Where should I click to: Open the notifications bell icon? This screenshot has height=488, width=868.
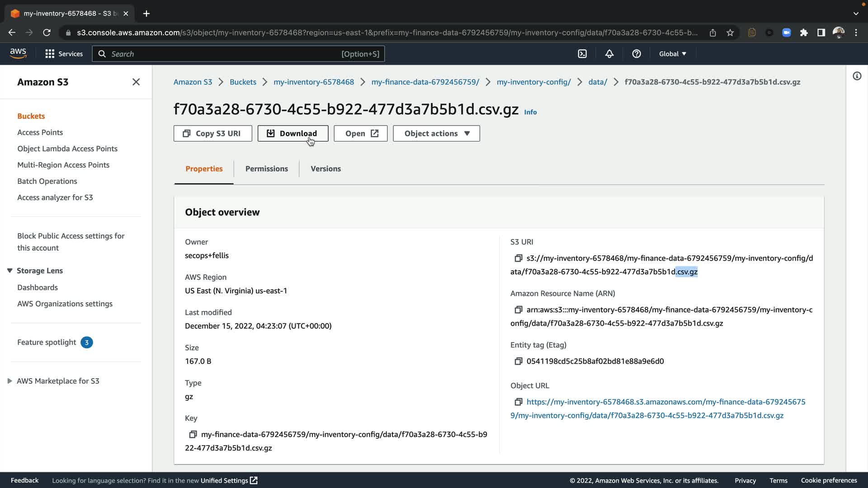(609, 54)
